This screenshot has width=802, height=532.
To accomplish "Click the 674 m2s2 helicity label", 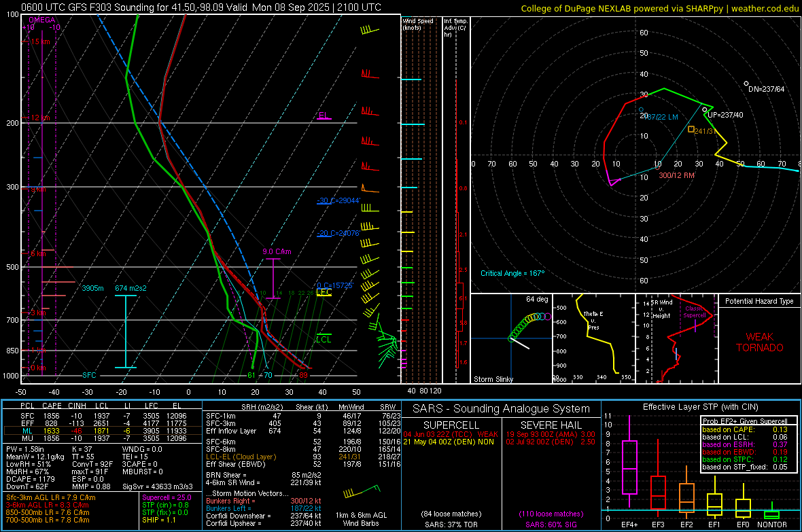I will point(130,288).
